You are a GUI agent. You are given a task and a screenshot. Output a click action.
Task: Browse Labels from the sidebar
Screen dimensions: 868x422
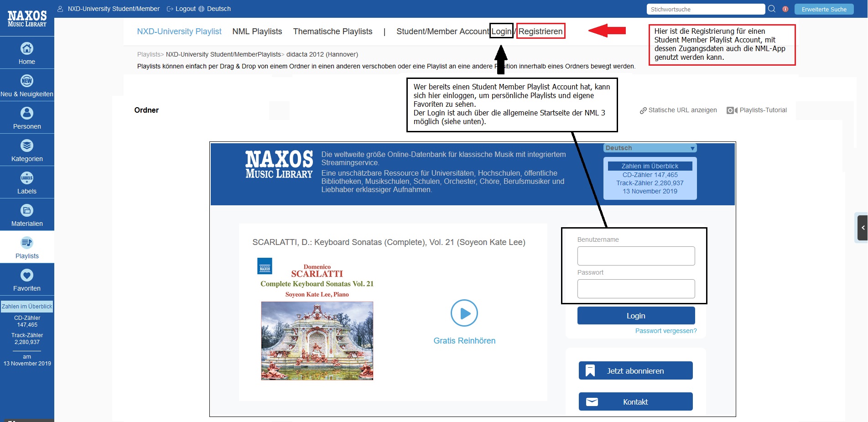pyautogui.click(x=27, y=182)
